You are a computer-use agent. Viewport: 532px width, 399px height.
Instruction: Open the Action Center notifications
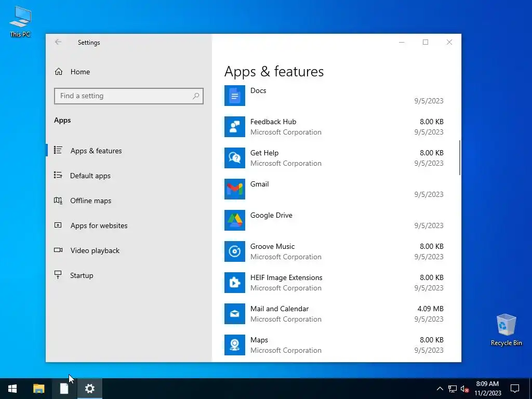click(515, 389)
